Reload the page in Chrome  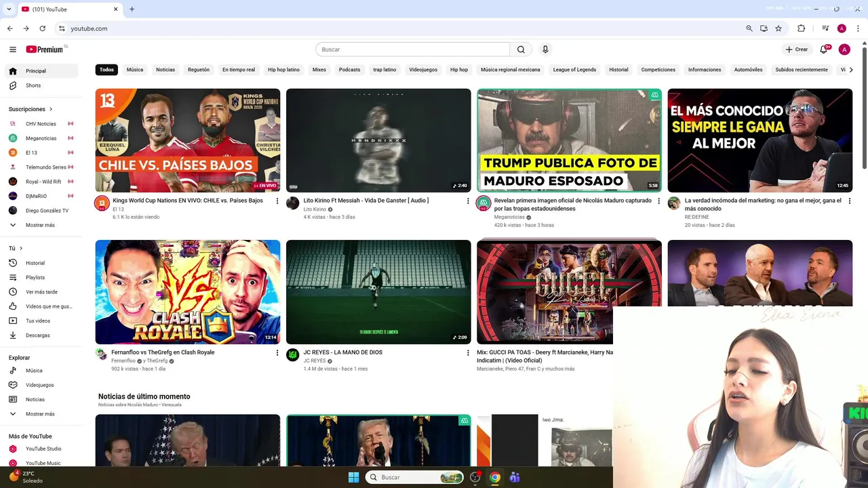(42, 28)
